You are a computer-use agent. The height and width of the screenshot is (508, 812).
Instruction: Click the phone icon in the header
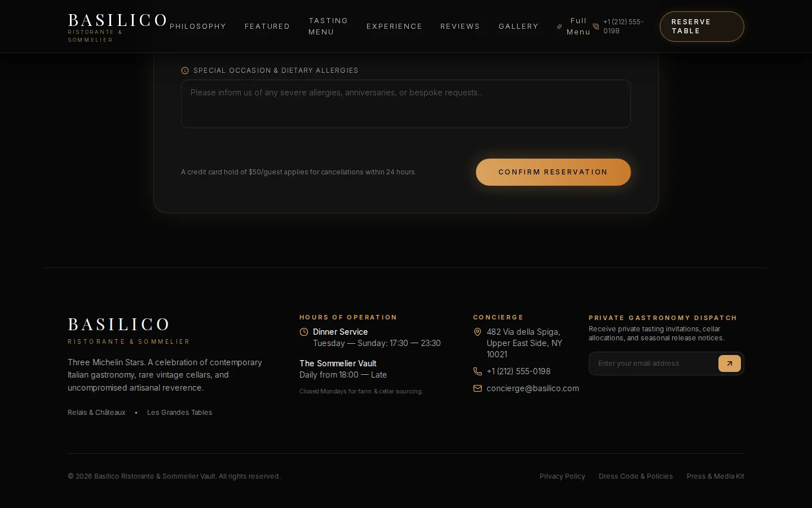[x=596, y=27]
